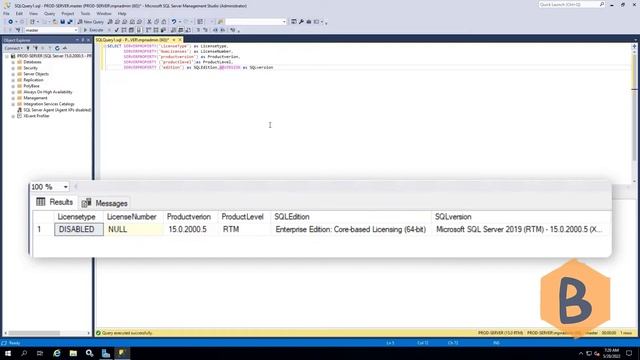Click the Execute query button
Viewport: 640px width, 360px height.
click(93, 30)
